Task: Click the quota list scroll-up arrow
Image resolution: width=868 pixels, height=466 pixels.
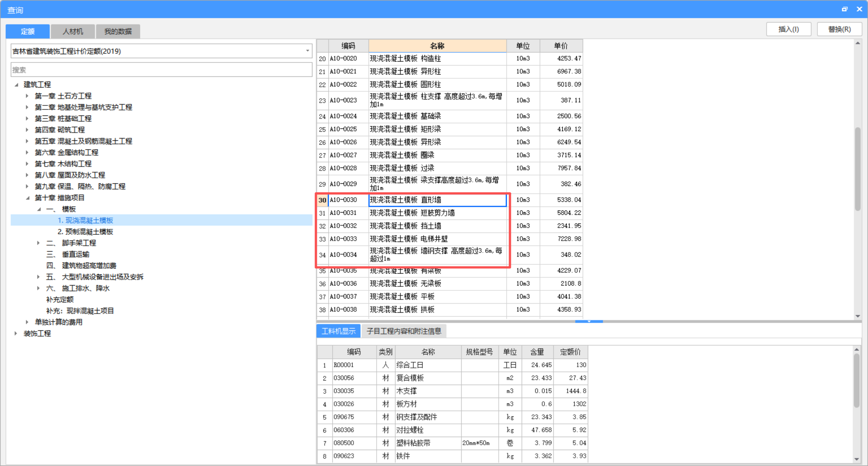Action: 858,43
